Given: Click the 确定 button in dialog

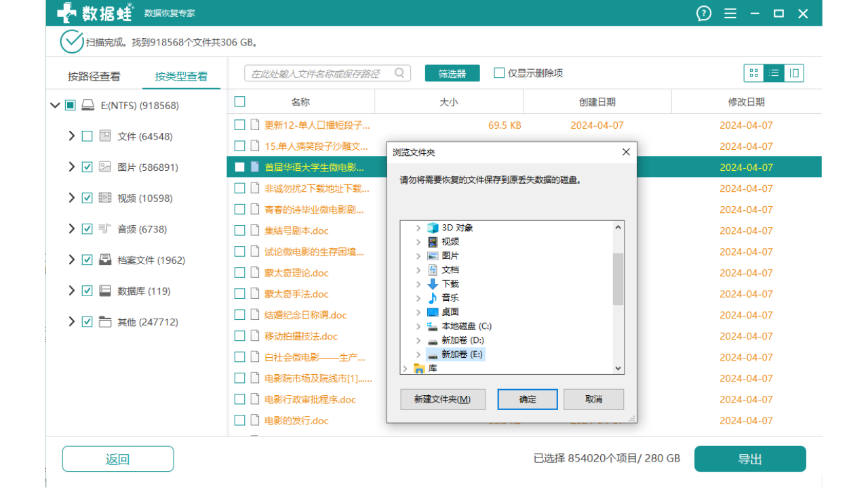Looking at the screenshot, I should coord(527,399).
